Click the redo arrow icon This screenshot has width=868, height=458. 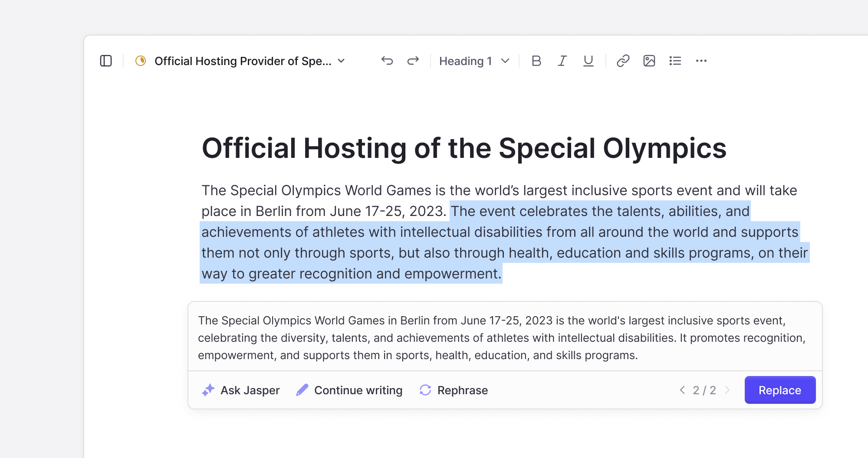(x=413, y=61)
